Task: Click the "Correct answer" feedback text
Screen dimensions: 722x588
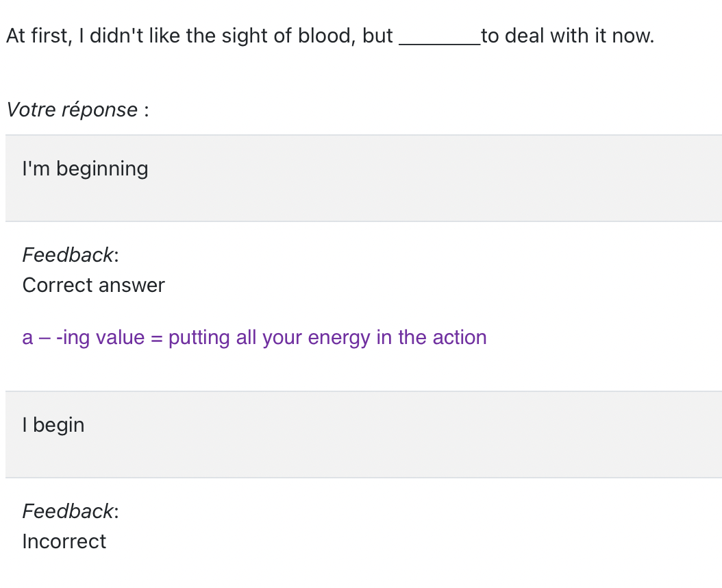Action: (94, 285)
